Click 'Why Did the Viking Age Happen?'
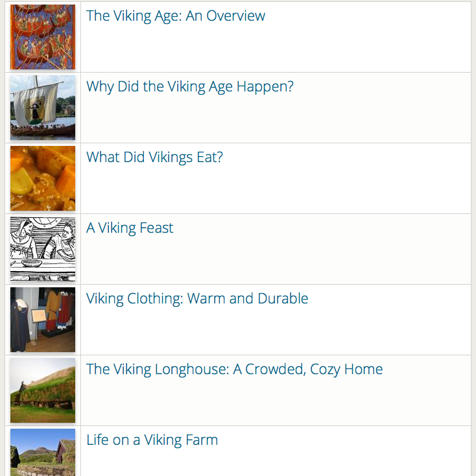The image size is (476, 476). point(190,87)
